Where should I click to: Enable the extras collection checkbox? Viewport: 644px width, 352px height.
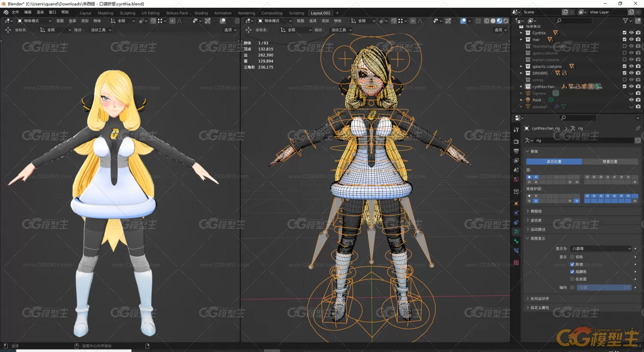[625, 80]
